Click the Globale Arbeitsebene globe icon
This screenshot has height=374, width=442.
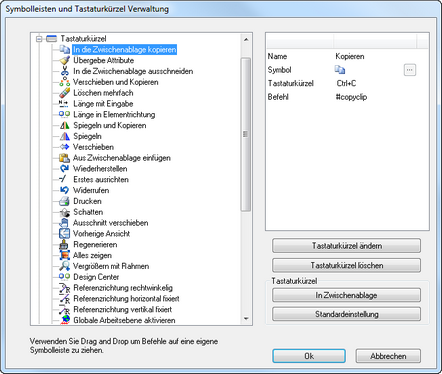coord(64,320)
